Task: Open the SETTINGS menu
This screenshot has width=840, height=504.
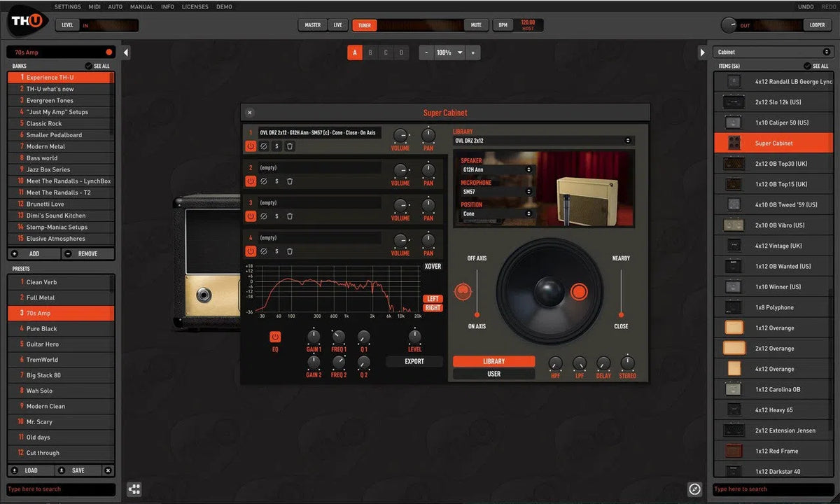Action: [67, 6]
